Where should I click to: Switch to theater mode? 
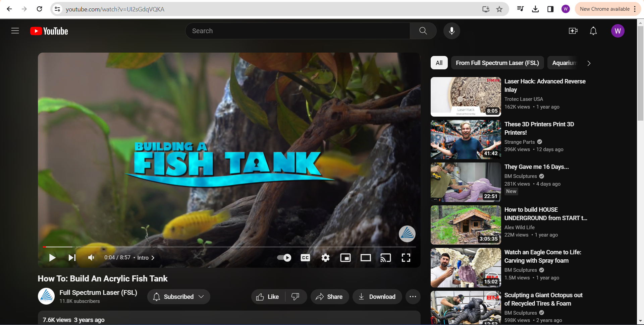365,258
